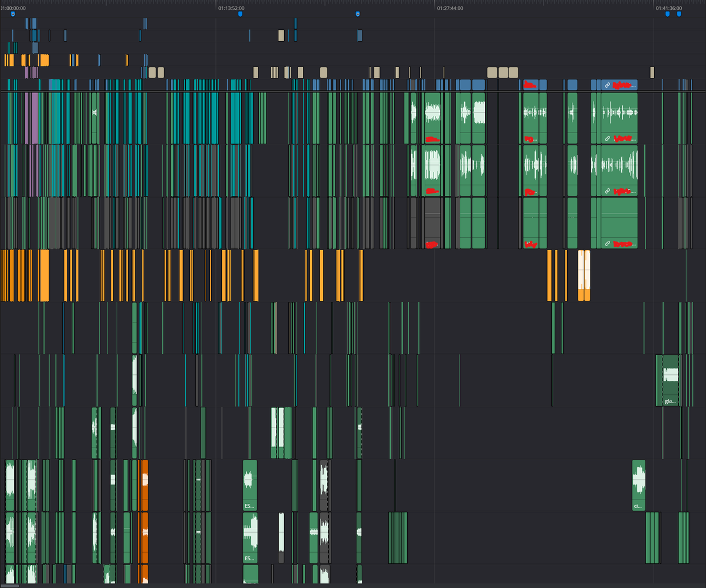The width and height of the screenshot is (706, 588).
Task: Click the link icon on the flat-waveform audio clip
Action: click(x=608, y=244)
